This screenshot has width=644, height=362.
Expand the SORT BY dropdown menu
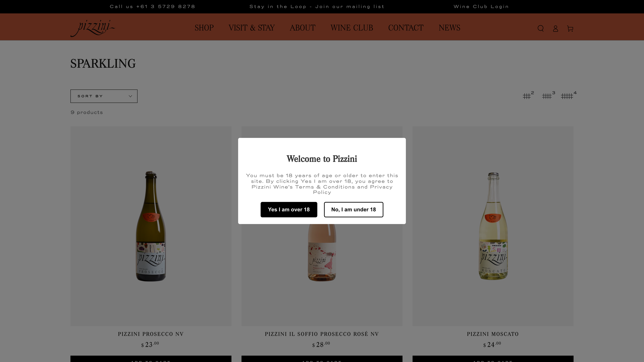click(x=103, y=96)
